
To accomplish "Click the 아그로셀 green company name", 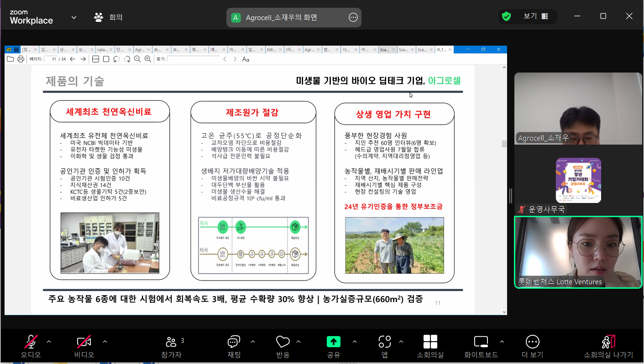I will [444, 81].
